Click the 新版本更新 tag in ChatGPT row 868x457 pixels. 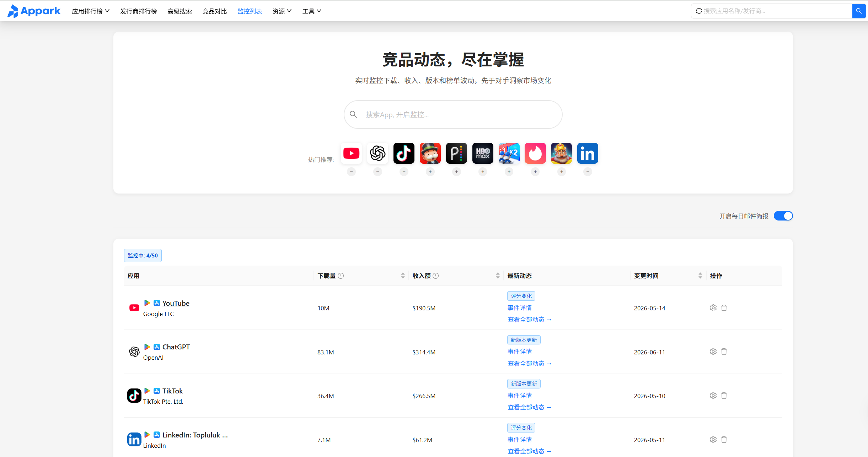point(524,340)
